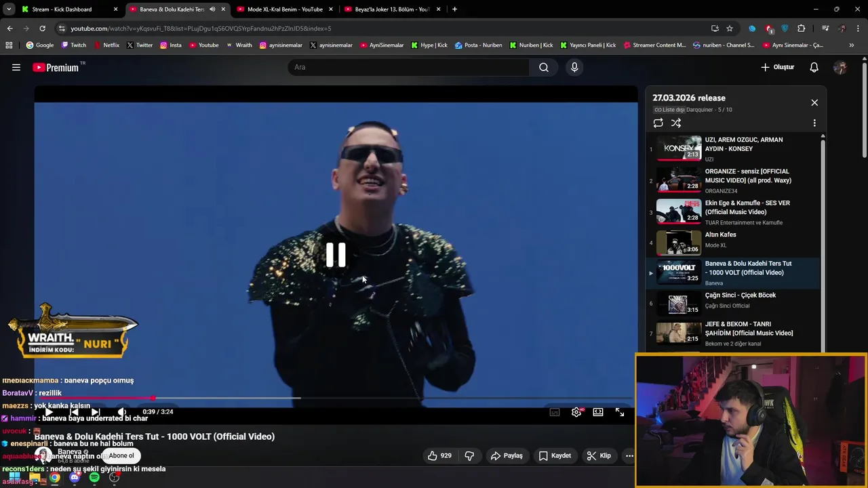Open Chrome from the taskbar
Viewport: 868px width, 488px height.
point(54,478)
